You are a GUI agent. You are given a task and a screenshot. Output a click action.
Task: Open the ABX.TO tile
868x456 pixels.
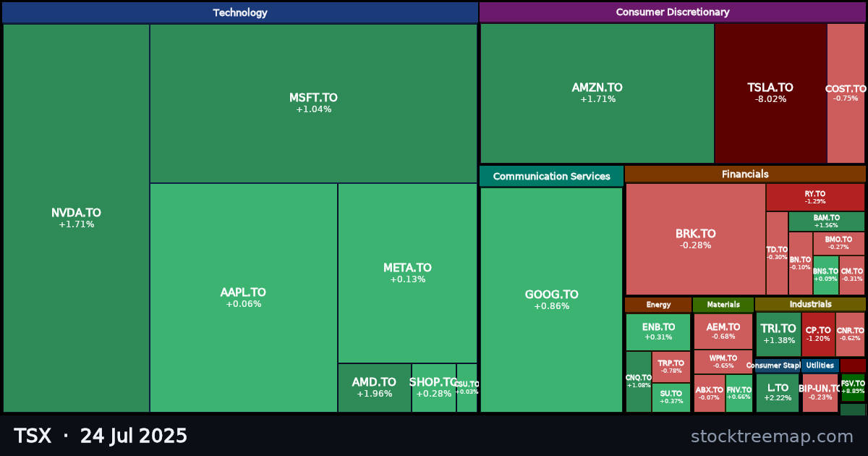[709, 393]
